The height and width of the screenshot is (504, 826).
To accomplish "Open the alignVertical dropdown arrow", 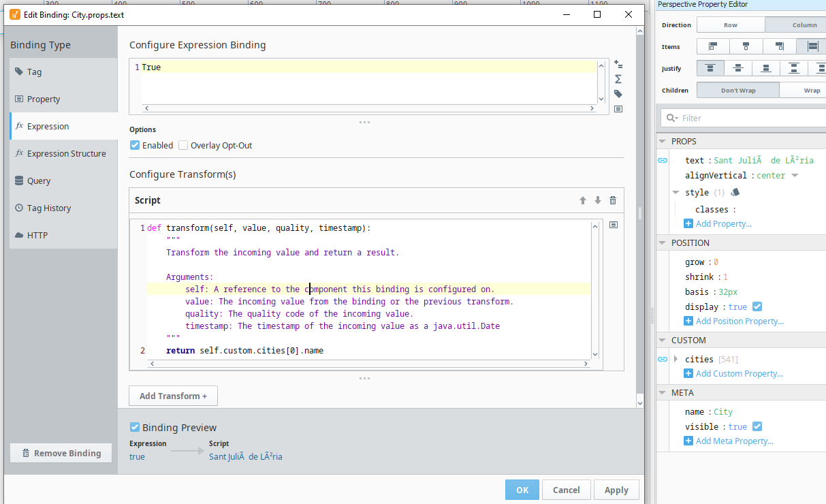I will tap(795, 176).
